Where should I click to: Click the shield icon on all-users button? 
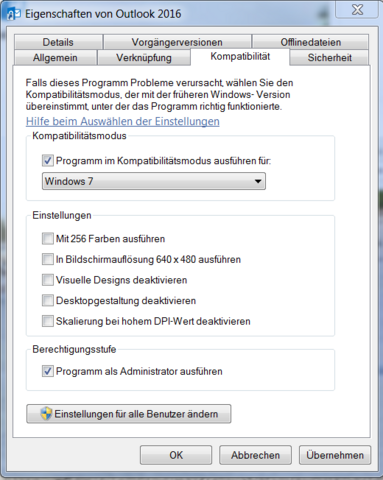point(46,414)
